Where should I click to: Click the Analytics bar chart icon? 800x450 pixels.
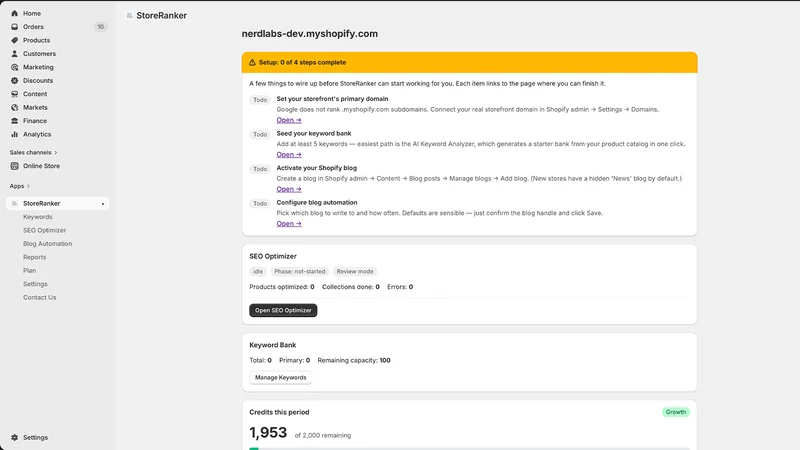14,134
